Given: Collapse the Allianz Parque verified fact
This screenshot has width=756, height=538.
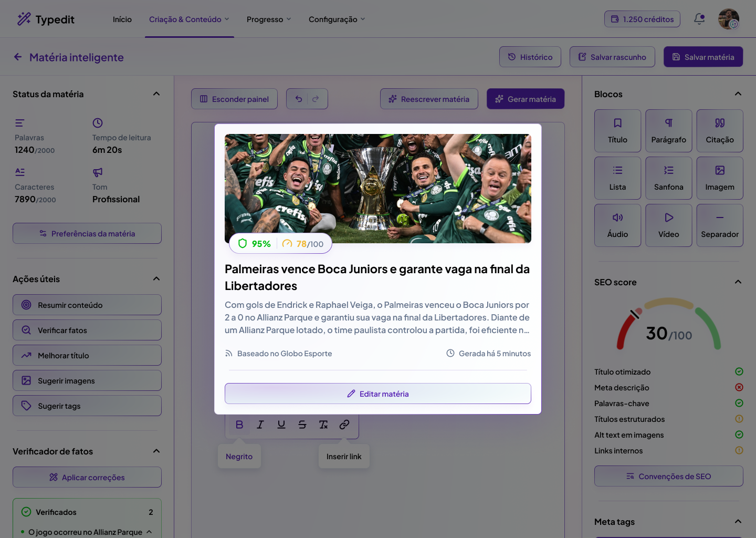Looking at the screenshot, I should pos(149,532).
